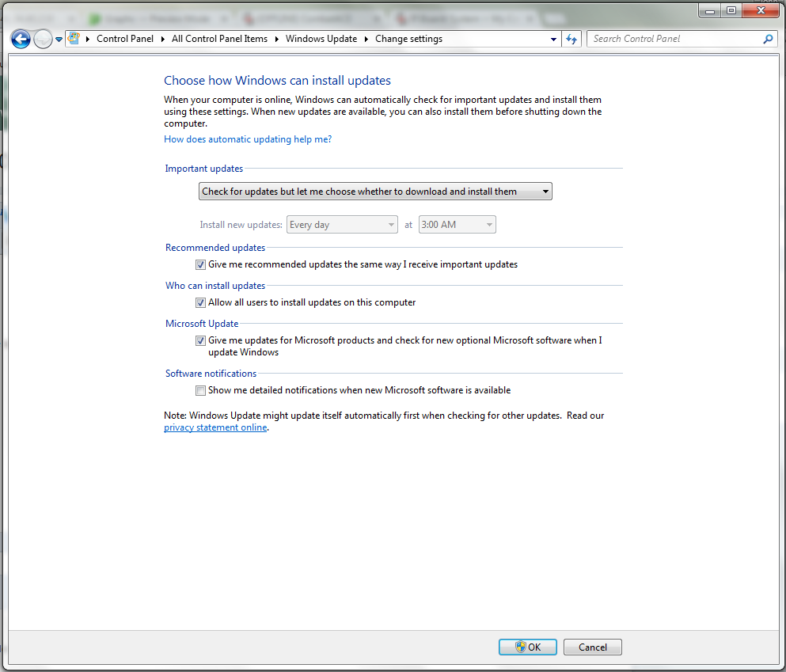Click the Cancel button
This screenshot has width=786, height=672.
593,647
